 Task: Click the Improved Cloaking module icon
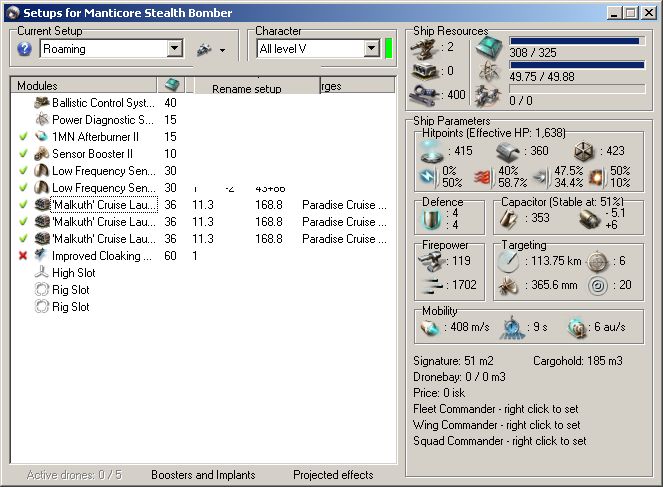[41, 255]
